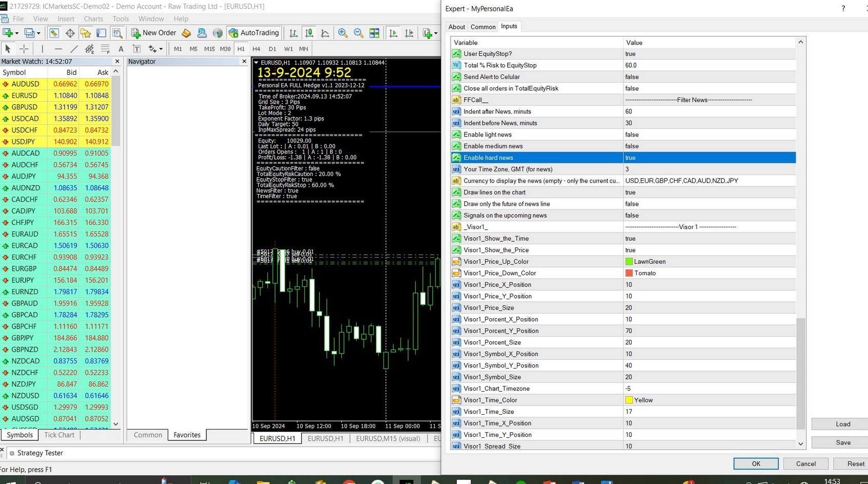The width and height of the screenshot is (868, 484).
Task: Click the Zoom In magnifier icon
Action: click(342, 33)
